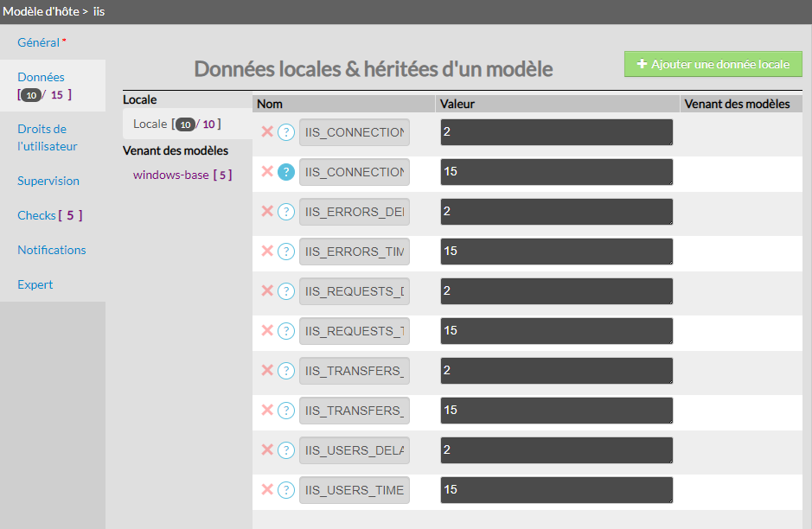Open the Expert settings tab
The width and height of the screenshot is (812, 529).
click(35, 284)
